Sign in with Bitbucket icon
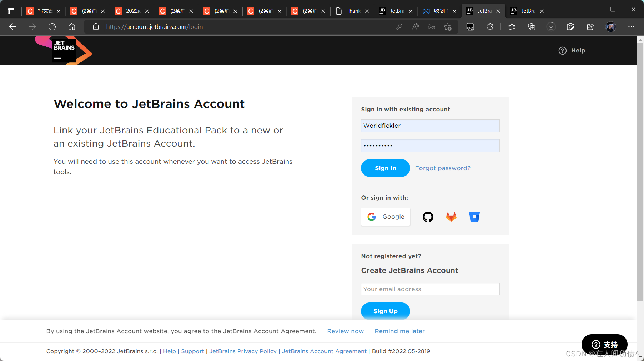Screen dimensions: 644x361 (474, 217)
